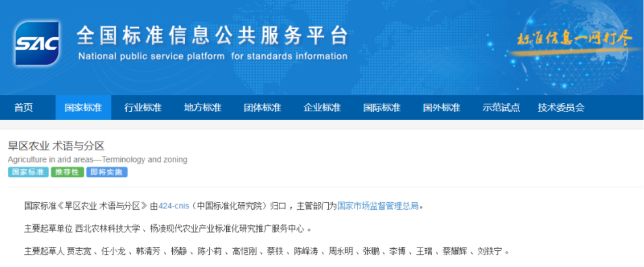Click the 旱区农业 术语与分区 standard title

(56, 146)
